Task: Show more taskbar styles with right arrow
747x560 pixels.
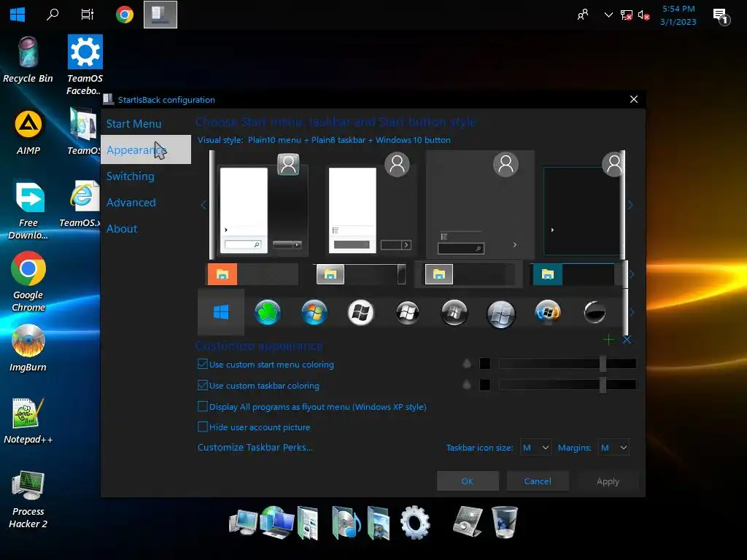Action: 632,274
